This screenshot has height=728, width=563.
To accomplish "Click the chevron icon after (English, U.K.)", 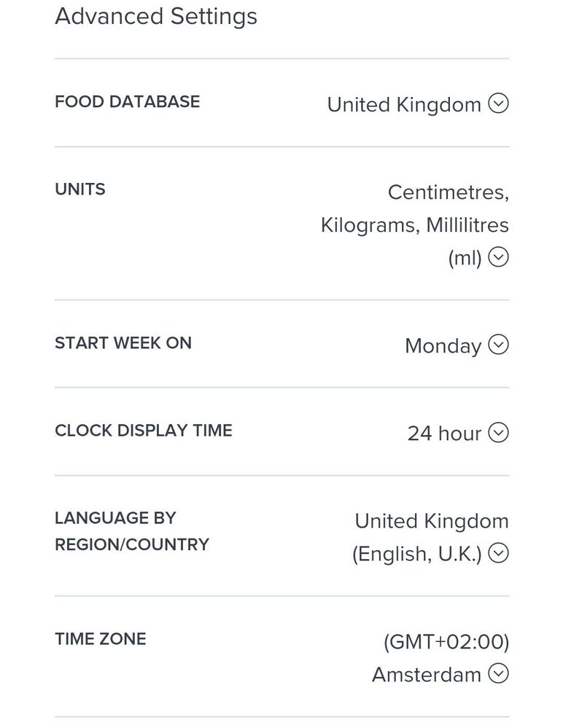I will (x=498, y=554).
